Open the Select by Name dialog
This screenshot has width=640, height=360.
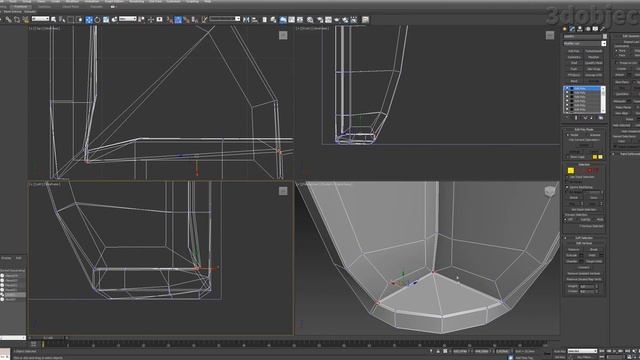(62, 20)
